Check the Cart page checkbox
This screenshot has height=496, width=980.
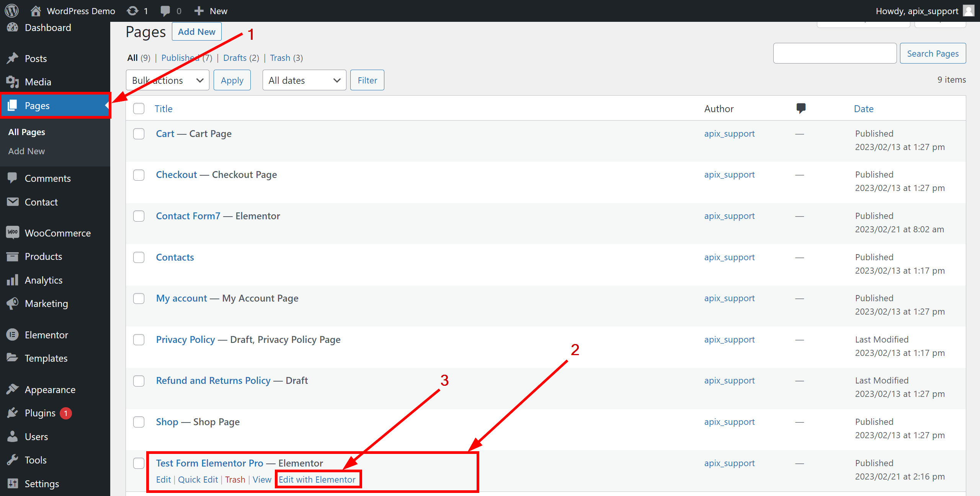pyautogui.click(x=139, y=134)
